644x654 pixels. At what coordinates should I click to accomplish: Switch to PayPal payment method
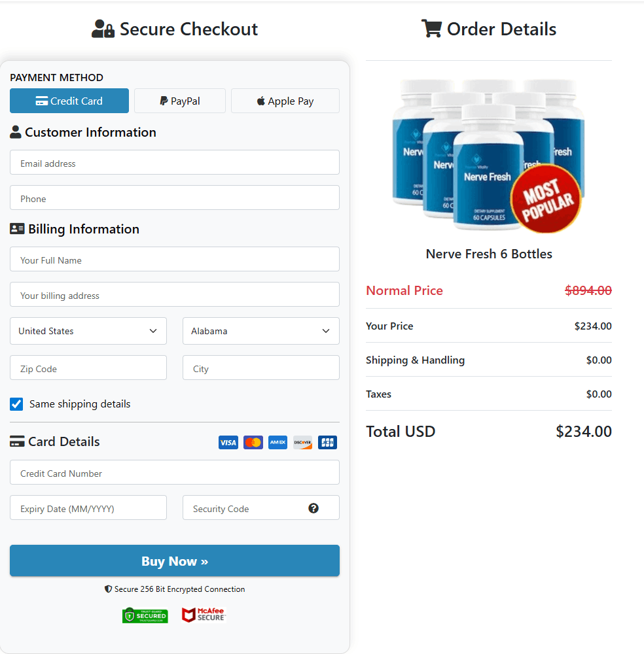(180, 101)
